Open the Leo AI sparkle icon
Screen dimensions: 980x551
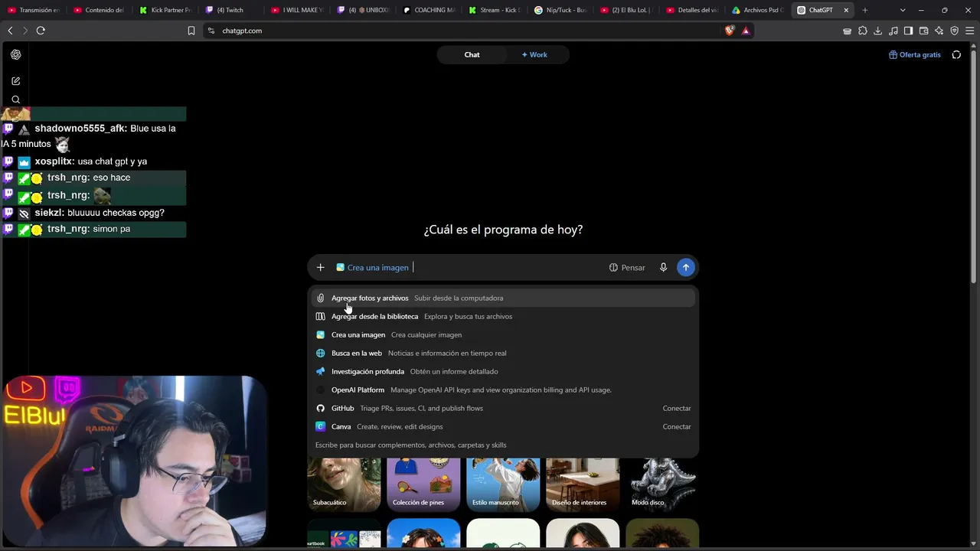coord(939,31)
